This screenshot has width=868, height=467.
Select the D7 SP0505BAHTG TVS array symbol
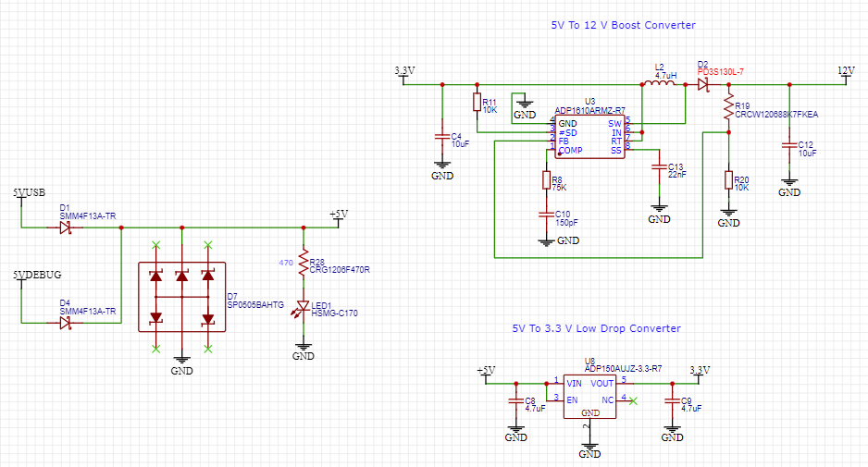tap(181, 297)
